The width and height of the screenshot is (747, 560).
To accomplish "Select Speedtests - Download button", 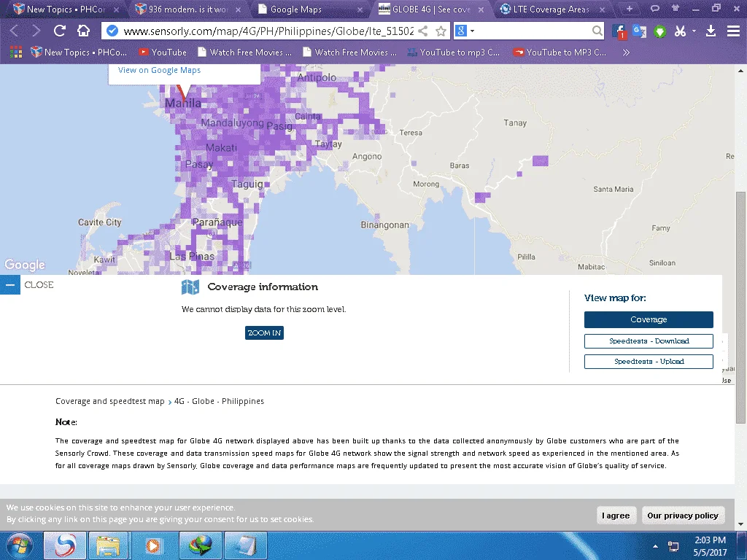I will [x=649, y=341].
